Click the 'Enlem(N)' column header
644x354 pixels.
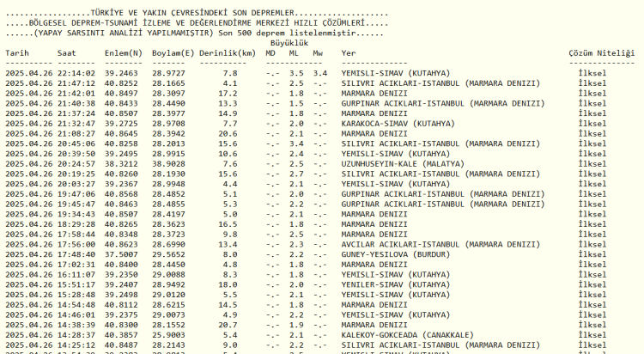pyautogui.click(x=124, y=53)
